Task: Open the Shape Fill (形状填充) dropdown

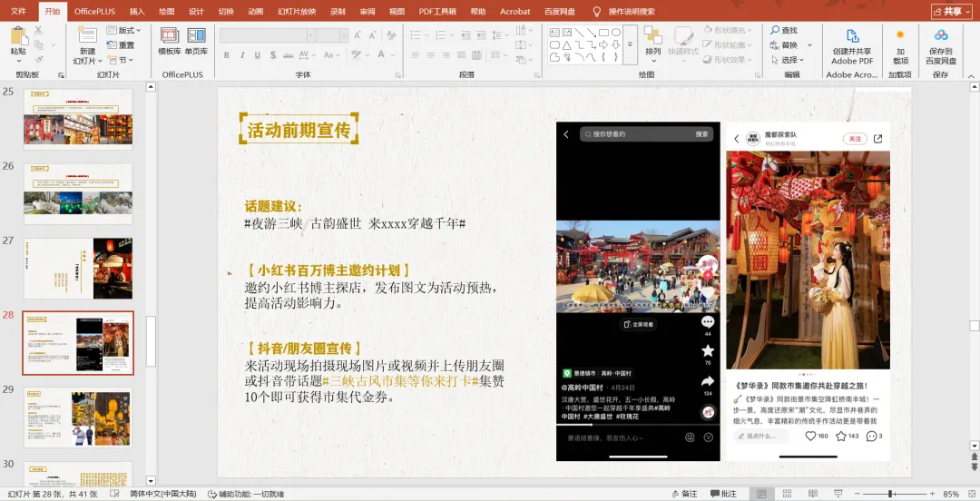Action: (728, 30)
